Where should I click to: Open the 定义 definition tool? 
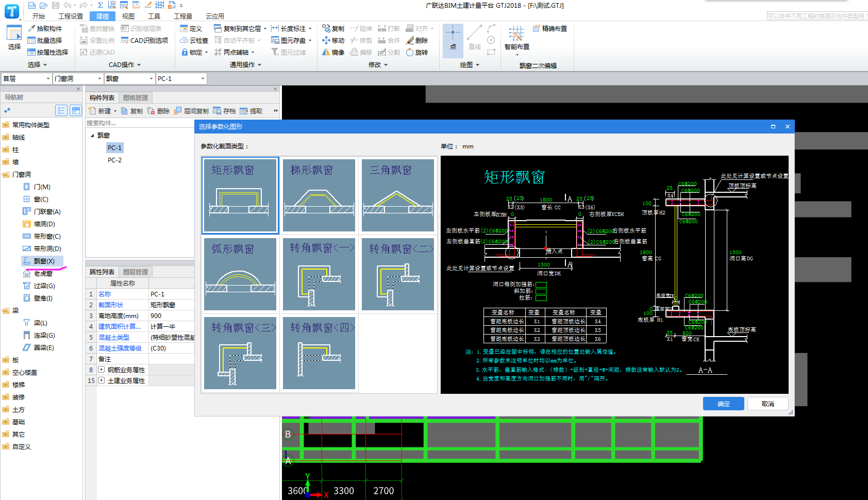[191, 28]
